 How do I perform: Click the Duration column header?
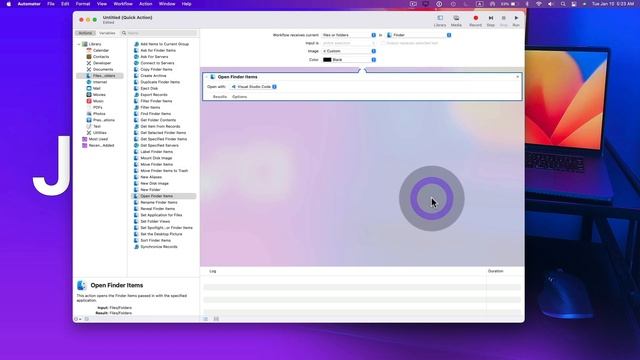point(496,271)
